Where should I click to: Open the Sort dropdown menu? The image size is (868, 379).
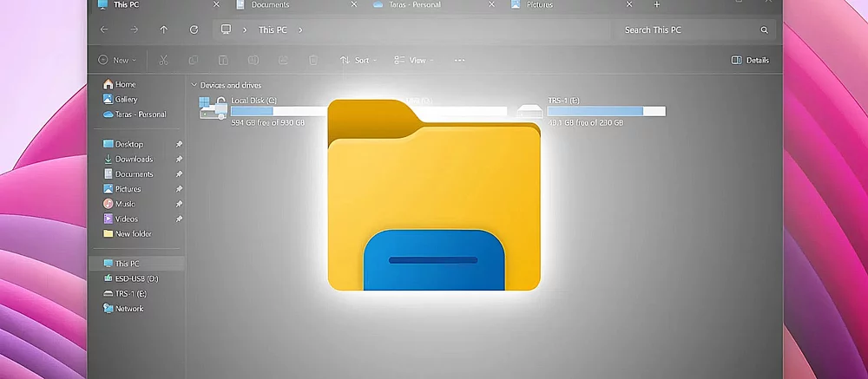(358, 61)
